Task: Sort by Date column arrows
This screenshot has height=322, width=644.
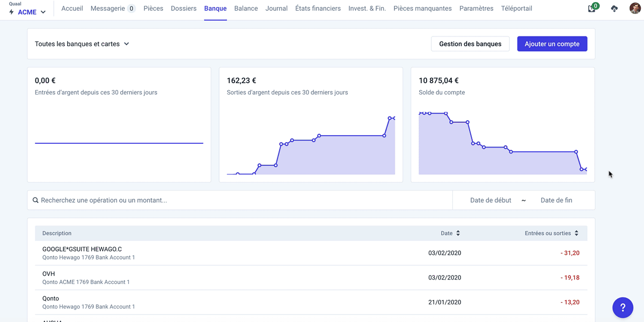Action: point(458,233)
